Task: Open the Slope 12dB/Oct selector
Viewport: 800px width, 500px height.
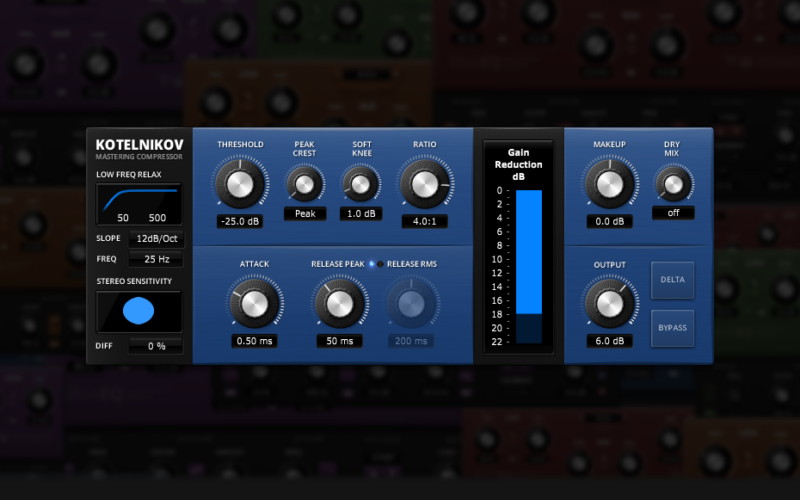Action: [x=155, y=239]
